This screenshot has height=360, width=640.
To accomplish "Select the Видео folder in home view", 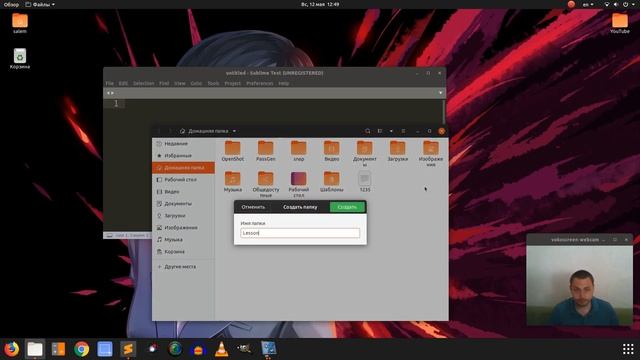I will [332, 150].
